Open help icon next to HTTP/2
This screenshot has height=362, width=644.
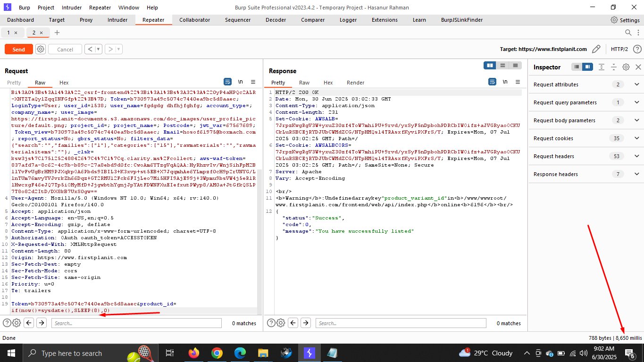tap(637, 49)
